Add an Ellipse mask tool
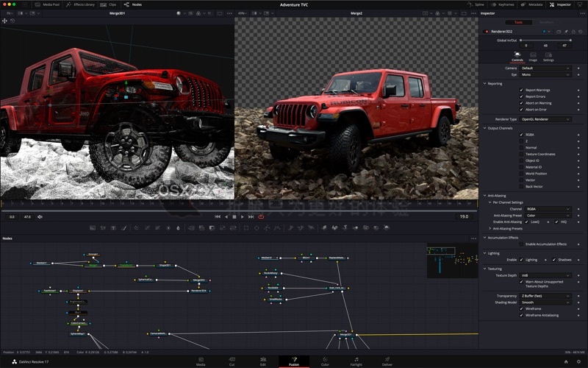 (257, 228)
